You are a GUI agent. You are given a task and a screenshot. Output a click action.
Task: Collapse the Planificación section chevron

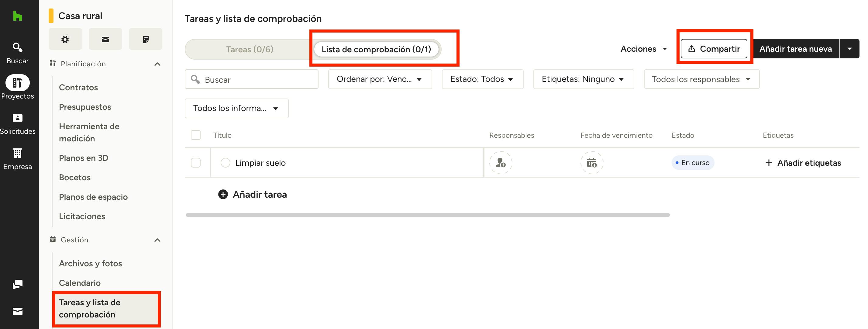[x=157, y=64]
